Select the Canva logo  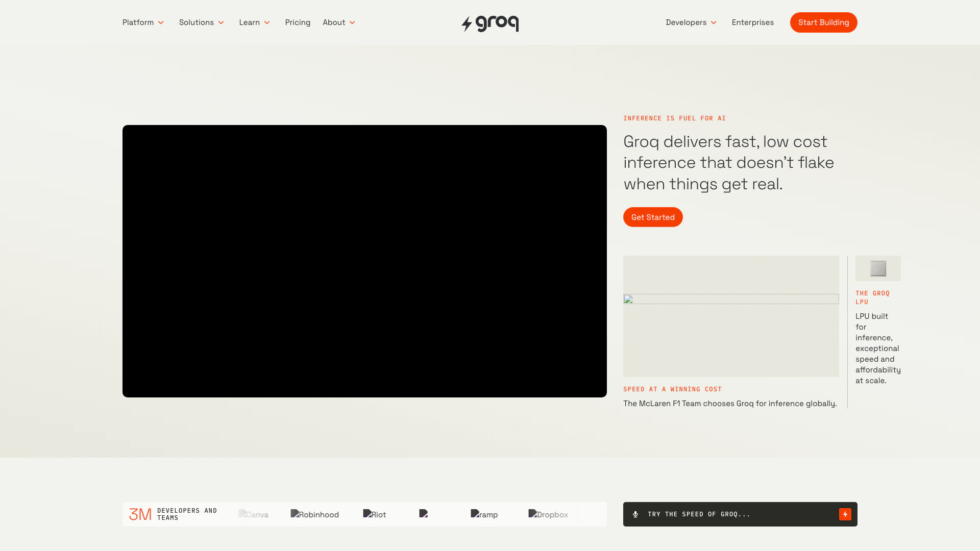pos(253,514)
